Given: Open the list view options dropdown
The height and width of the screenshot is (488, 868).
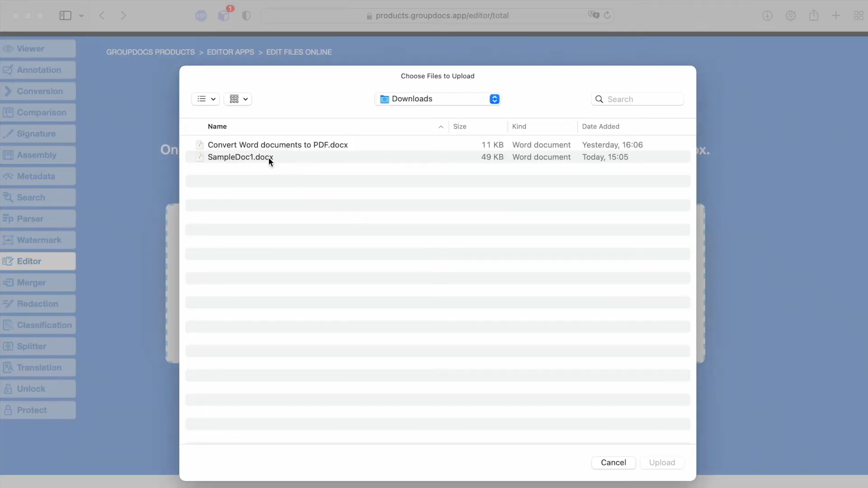Looking at the screenshot, I should click(206, 99).
